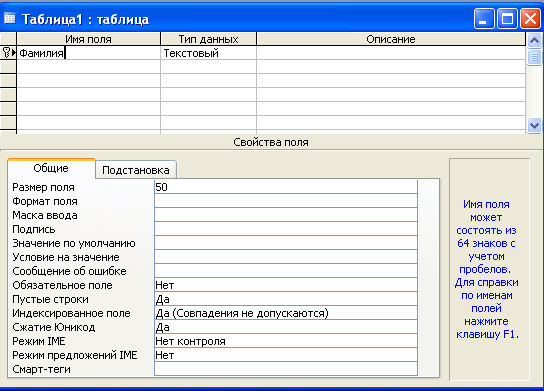This screenshot has width=544, height=391.
Task: Select the Текстовый data type cell
Action: point(209,53)
